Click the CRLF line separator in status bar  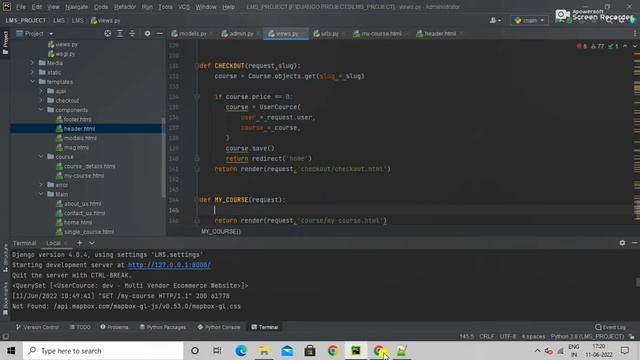487,337
